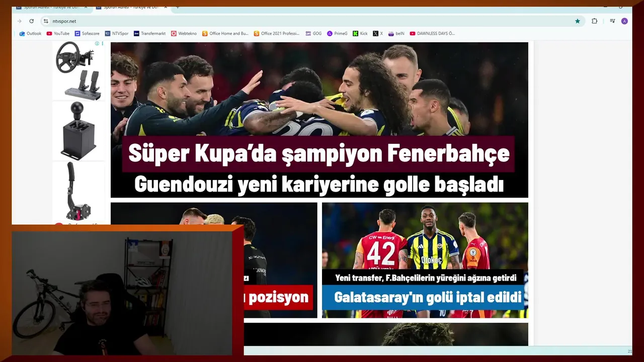
Task: Open Galatasaray'ın golü iptal edildi headline
Action: pos(427,298)
